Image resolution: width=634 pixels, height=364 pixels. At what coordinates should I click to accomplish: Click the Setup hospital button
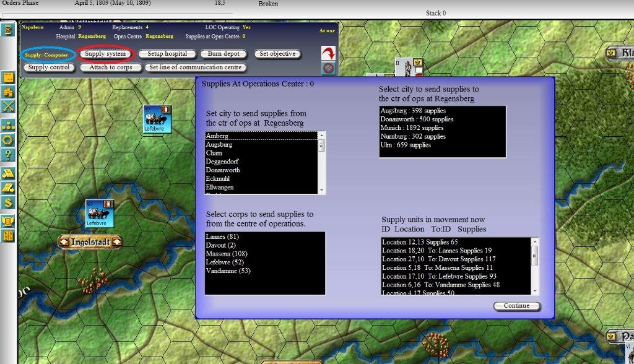click(x=167, y=53)
